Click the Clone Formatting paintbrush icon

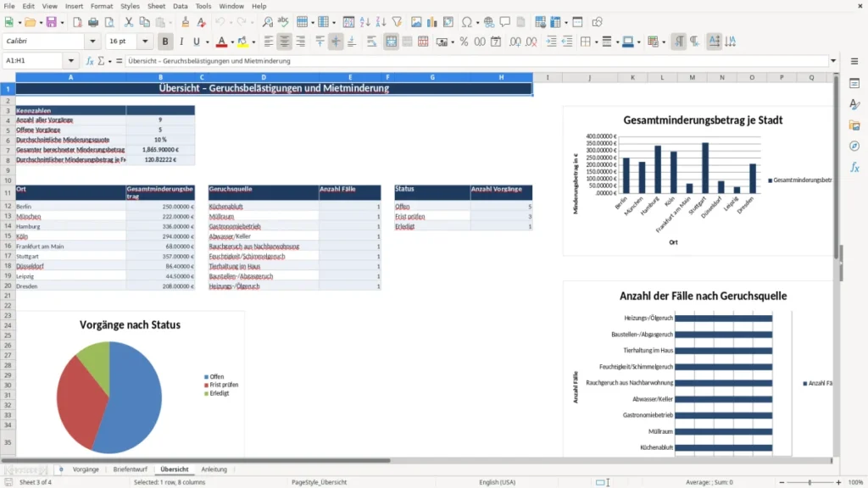coord(186,22)
